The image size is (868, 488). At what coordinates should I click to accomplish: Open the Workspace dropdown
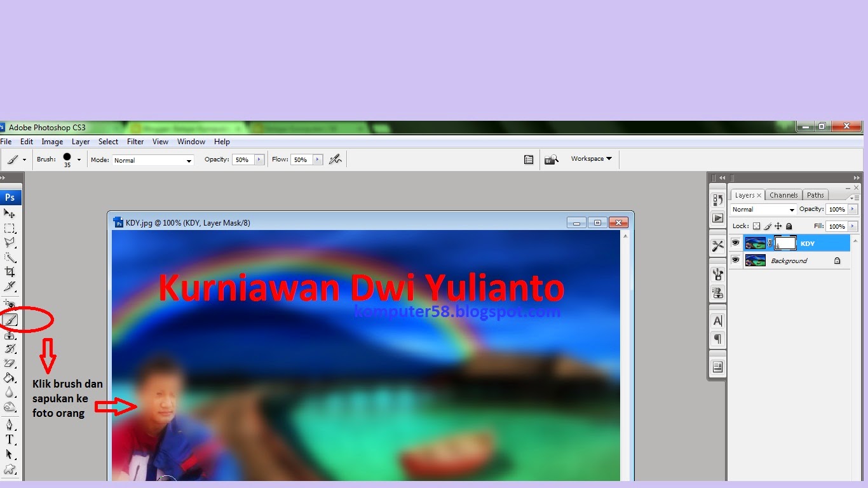[x=590, y=159]
